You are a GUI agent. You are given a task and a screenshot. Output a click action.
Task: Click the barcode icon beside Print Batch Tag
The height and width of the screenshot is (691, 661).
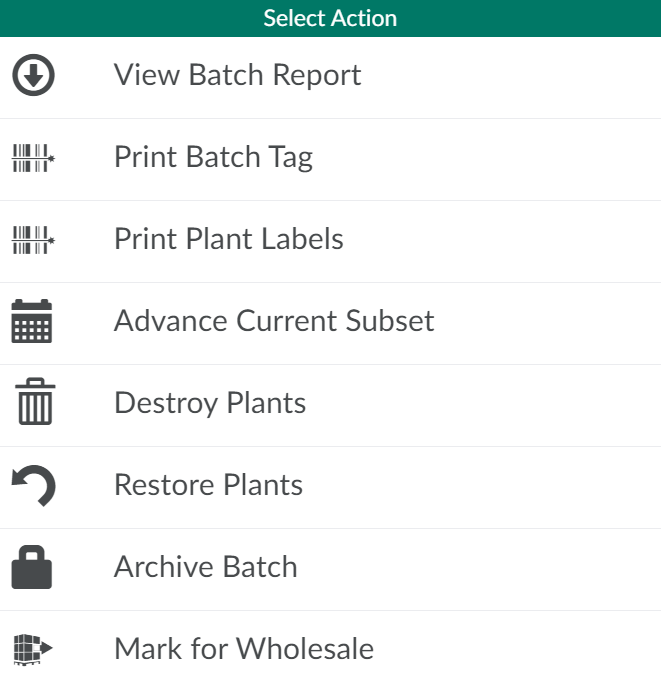(x=33, y=158)
